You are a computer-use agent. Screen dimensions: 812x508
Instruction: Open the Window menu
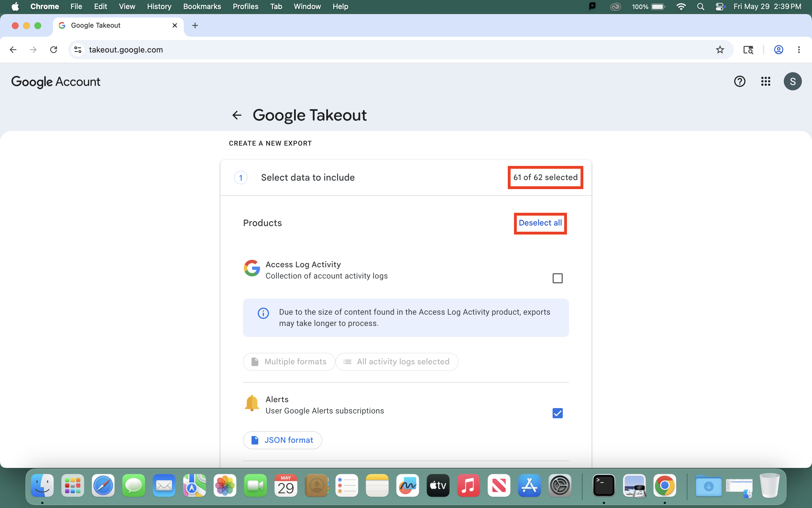pyautogui.click(x=307, y=7)
